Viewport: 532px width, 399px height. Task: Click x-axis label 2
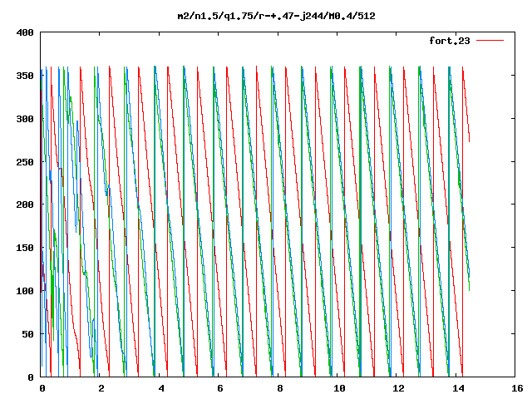(101, 388)
